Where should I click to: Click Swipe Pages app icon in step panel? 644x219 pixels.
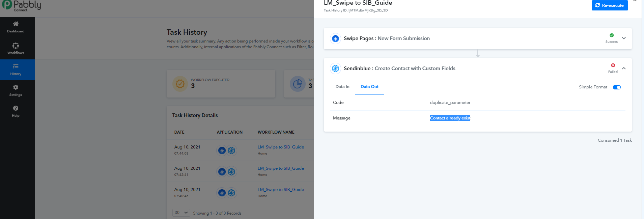pos(335,39)
